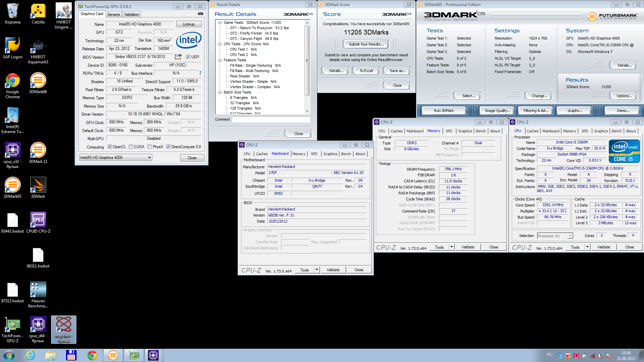Click the GPU-Z screenshot camera icon
644x362 pixels.
[x=201, y=14]
